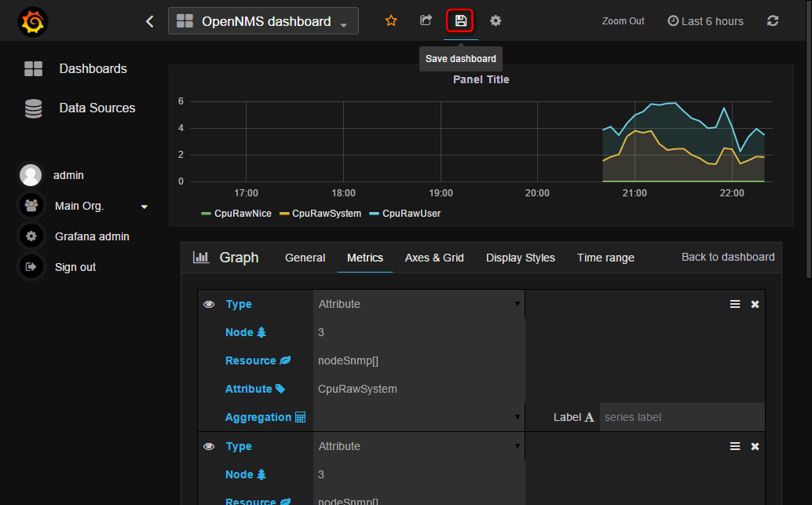Click the Grafana logo icon
Viewport: 812px width, 505px height.
pyautogui.click(x=33, y=22)
